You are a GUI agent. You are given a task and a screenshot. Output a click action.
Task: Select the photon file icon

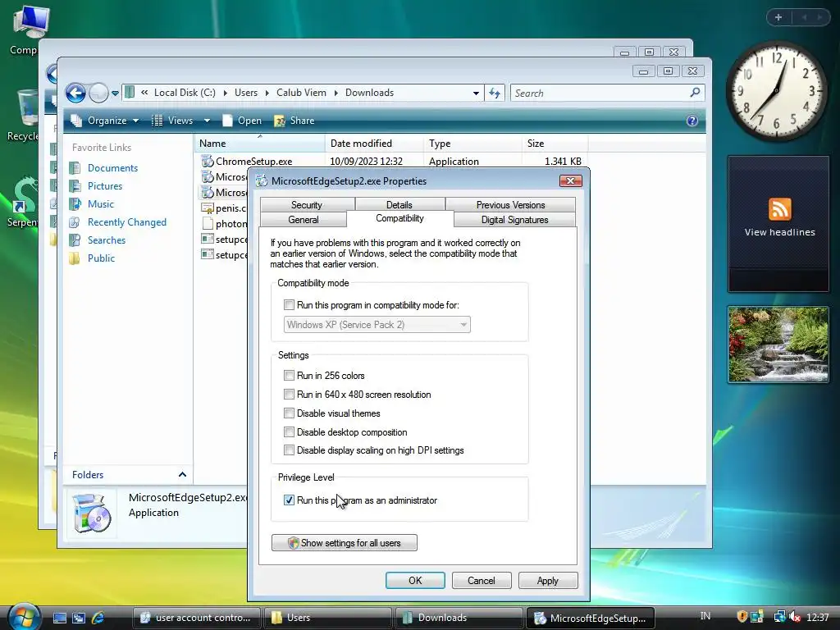tap(208, 223)
